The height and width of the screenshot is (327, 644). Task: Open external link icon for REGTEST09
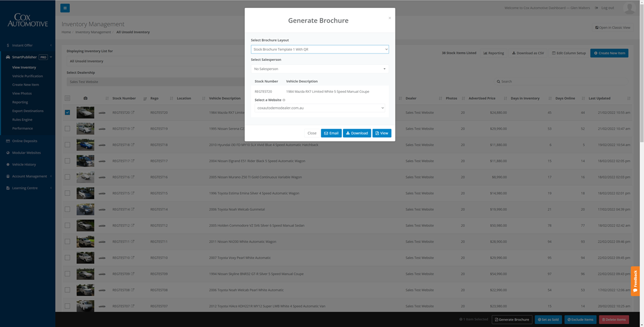tap(133, 273)
